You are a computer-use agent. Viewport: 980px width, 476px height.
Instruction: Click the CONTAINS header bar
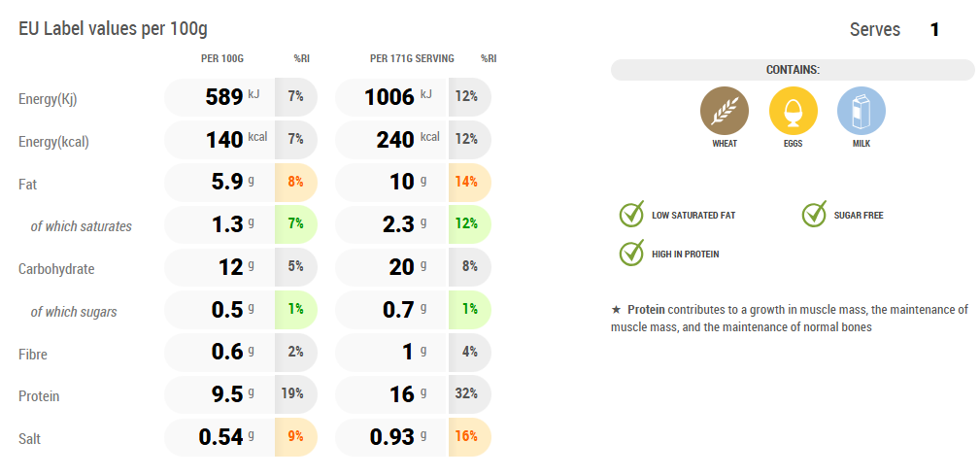tap(793, 70)
